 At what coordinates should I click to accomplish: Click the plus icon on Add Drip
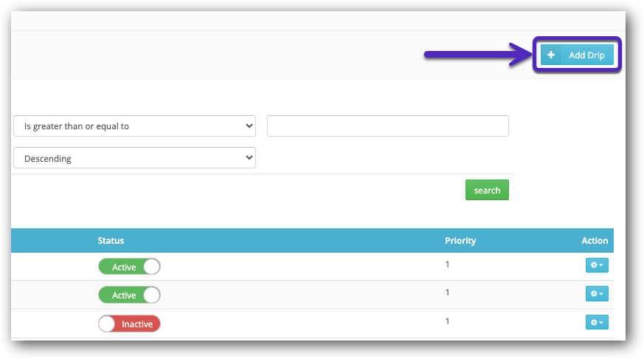pos(551,55)
